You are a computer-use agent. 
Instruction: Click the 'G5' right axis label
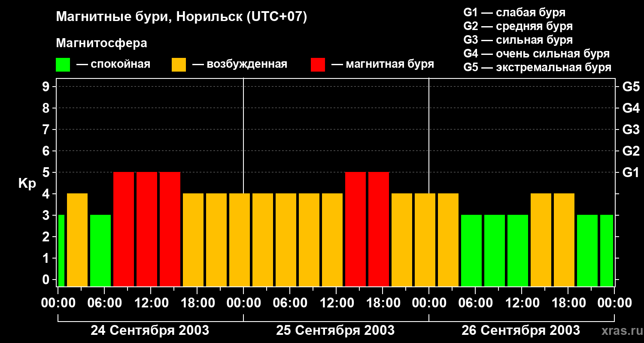coord(631,87)
